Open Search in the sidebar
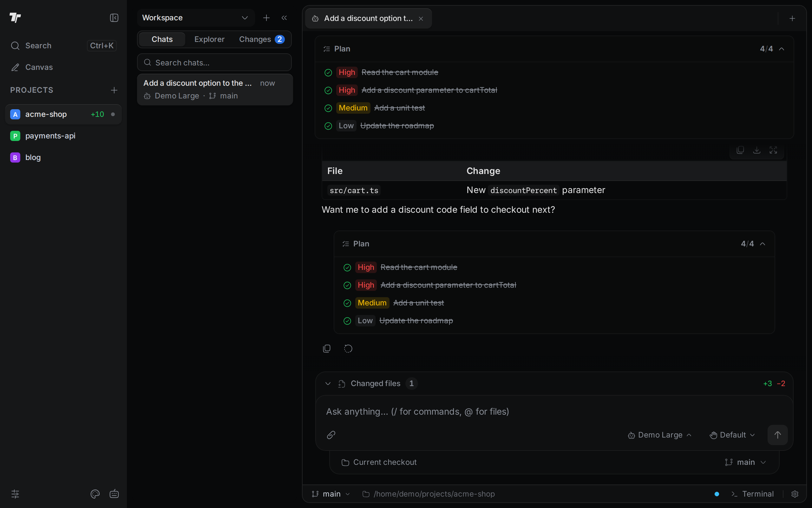 coord(63,45)
